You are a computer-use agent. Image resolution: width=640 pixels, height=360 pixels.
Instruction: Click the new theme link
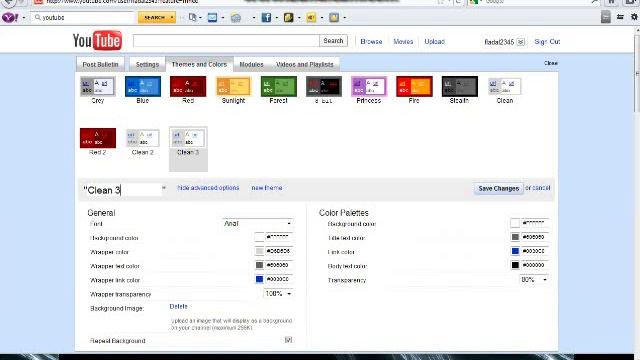267,188
